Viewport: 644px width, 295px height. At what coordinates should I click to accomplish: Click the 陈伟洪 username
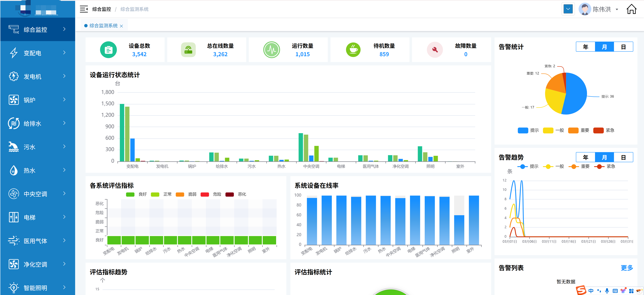602,9
